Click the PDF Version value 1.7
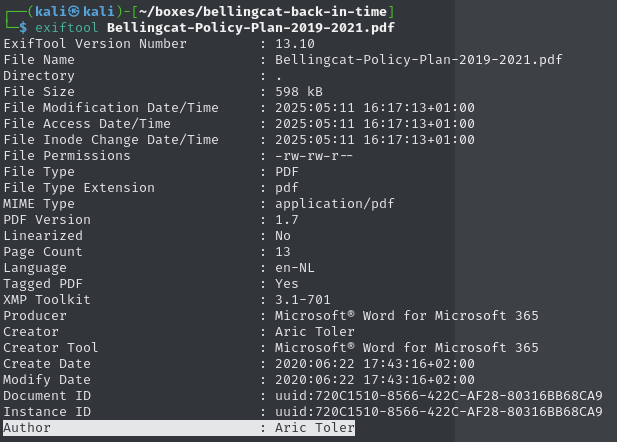 (288, 220)
